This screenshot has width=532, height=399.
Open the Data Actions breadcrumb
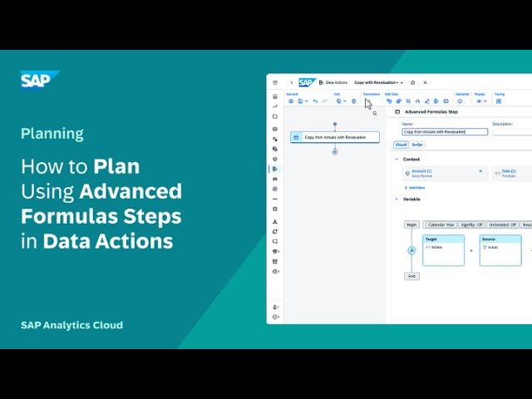coord(333,82)
